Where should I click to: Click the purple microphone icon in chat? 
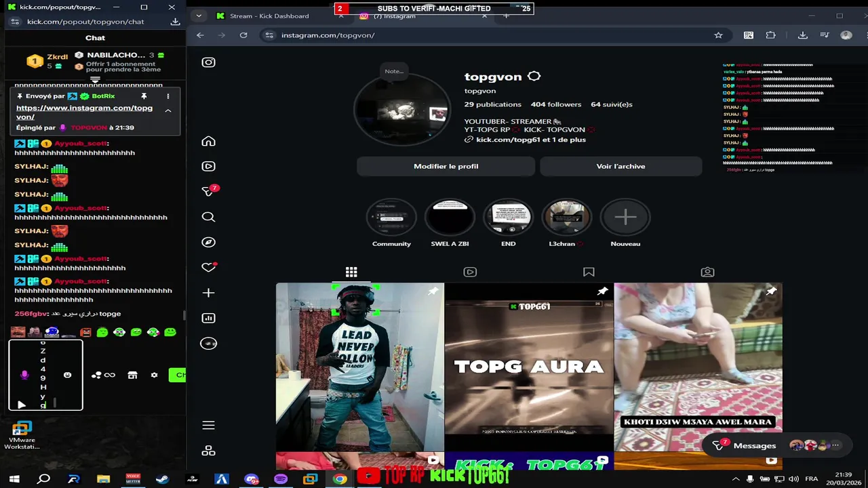point(24,375)
